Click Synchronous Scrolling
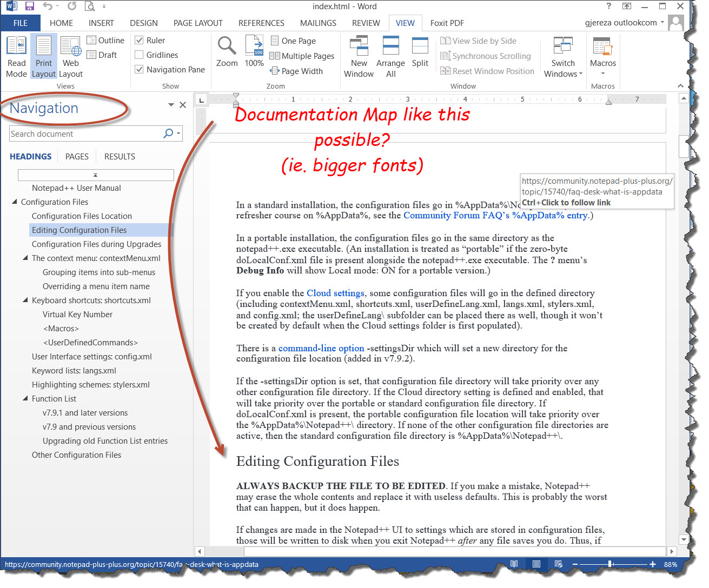This screenshot has height=588, width=709. point(486,56)
